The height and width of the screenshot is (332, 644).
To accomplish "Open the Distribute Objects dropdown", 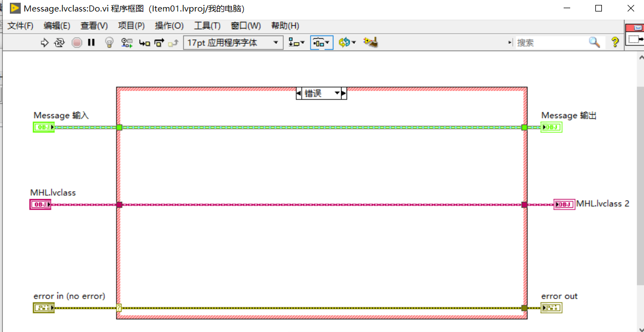I will point(321,42).
